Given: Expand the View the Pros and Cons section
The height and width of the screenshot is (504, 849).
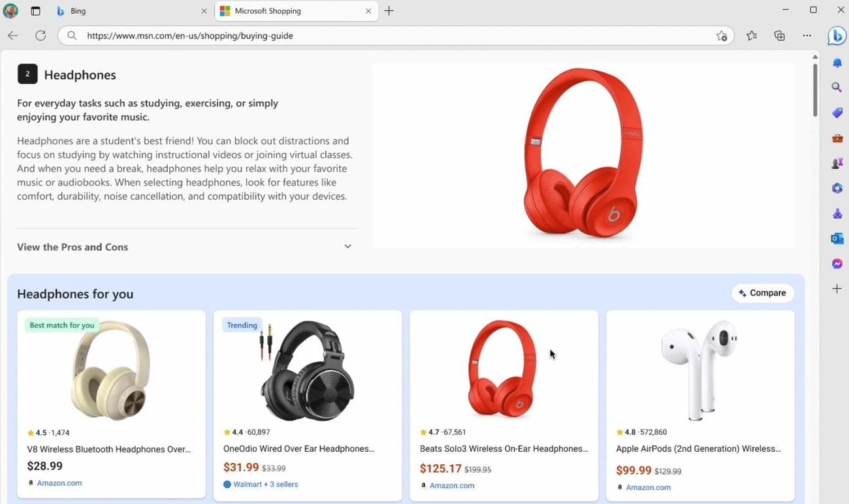Looking at the screenshot, I should [x=347, y=246].
